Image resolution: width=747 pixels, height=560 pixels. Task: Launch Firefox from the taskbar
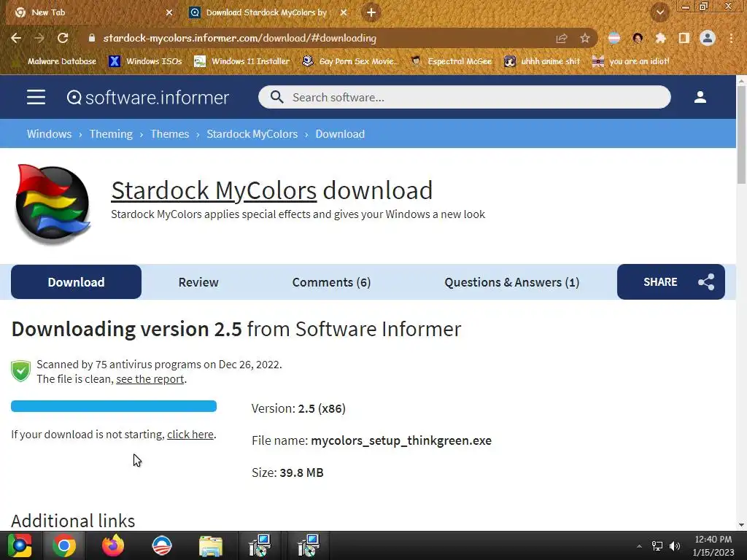click(113, 545)
